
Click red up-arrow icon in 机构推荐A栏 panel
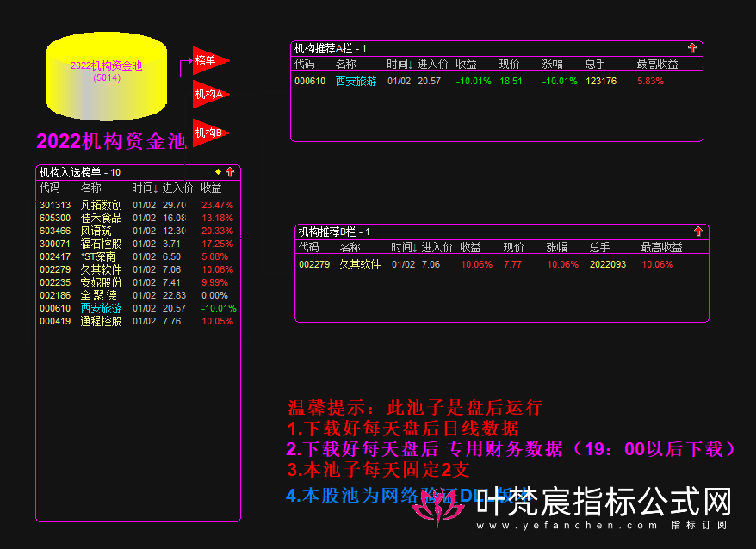point(692,48)
